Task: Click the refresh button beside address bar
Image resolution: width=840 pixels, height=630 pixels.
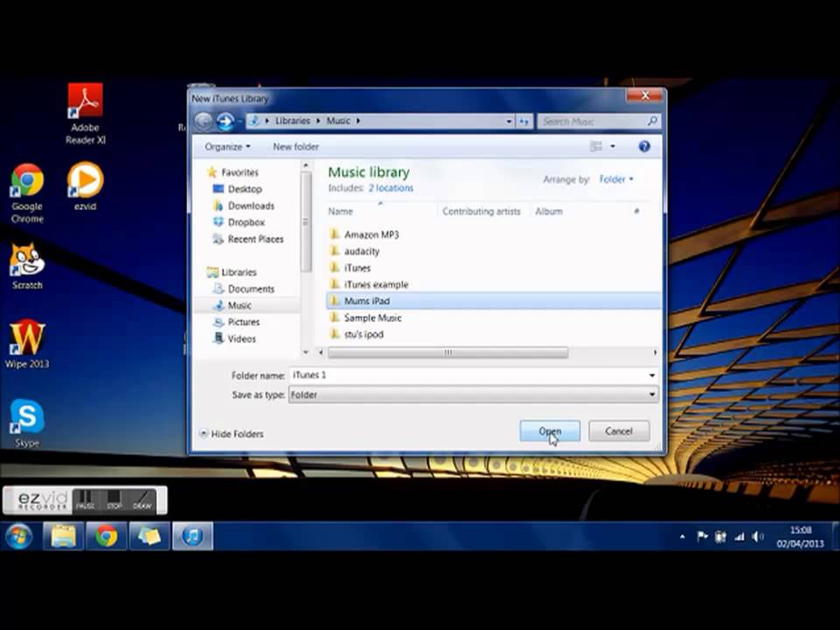Action: (524, 122)
